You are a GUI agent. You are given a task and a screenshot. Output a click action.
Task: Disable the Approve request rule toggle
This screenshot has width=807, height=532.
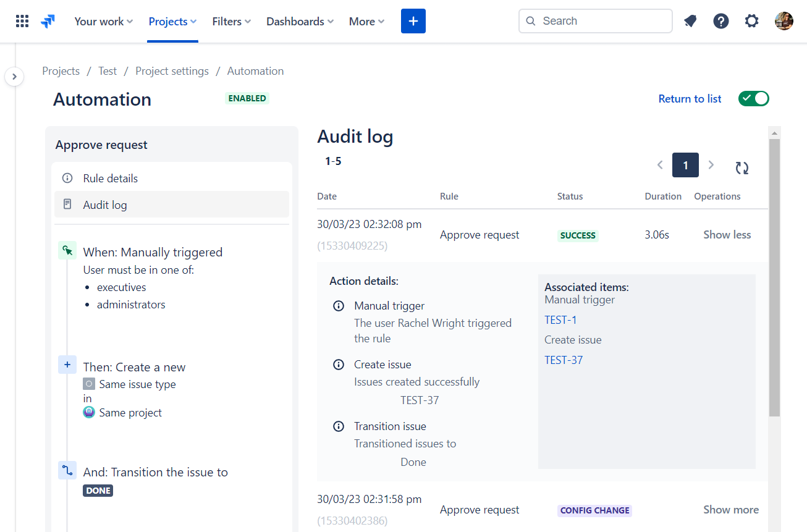(x=753, y=98)
